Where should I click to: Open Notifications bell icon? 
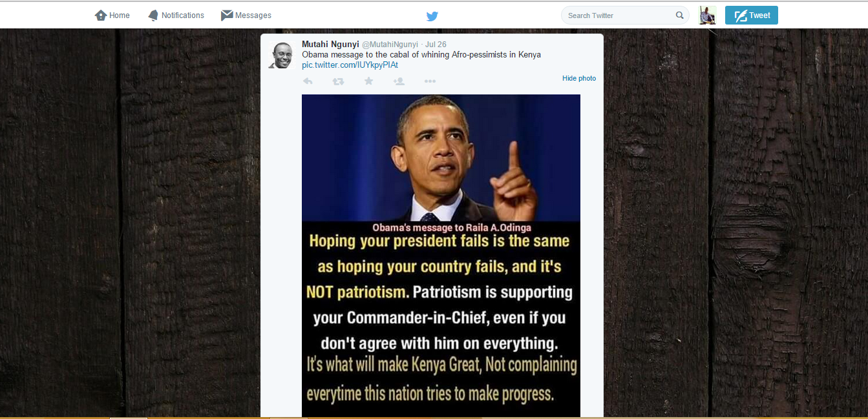click(153, 15)
